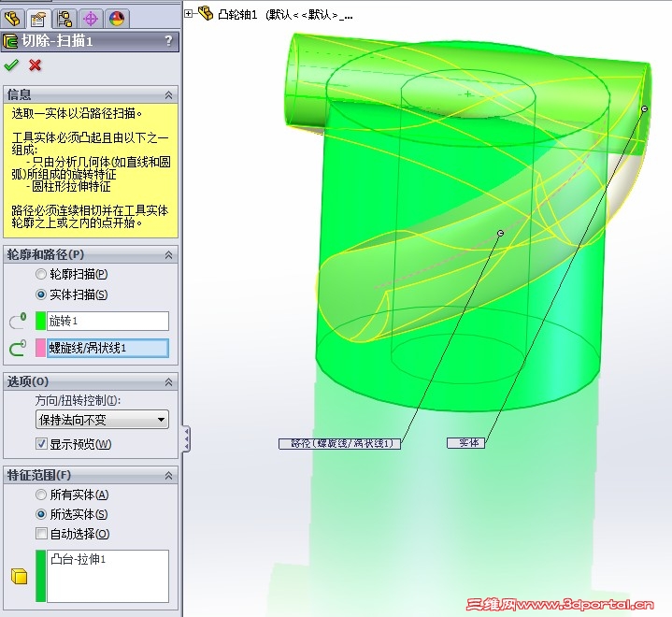Collapse the 信息 section
Viewport: 672px width, 617px height.
[168, 94]
